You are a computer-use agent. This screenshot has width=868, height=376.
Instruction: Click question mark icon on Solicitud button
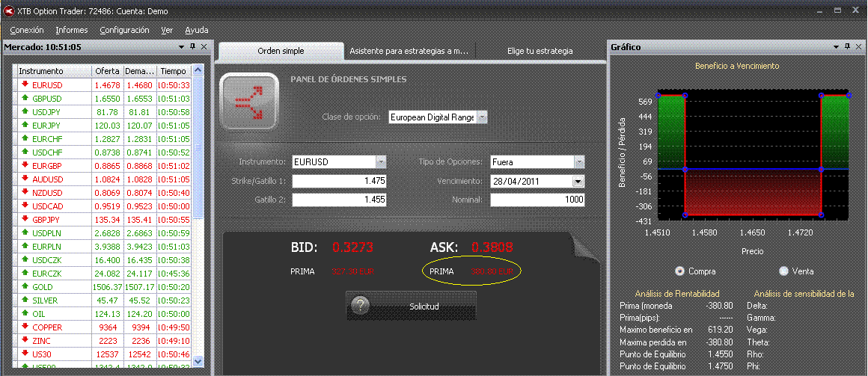pyautogui.click(x=361, y=305)
